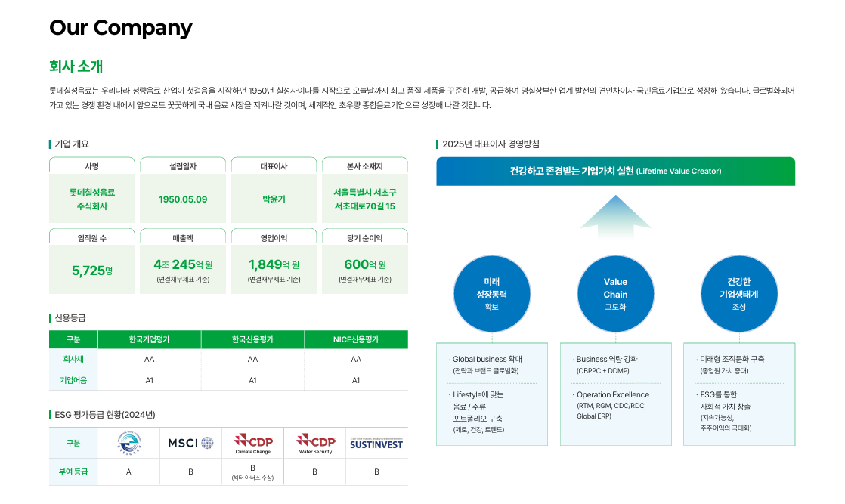
Task: Select the 롯데칠성음료 주식회사 company name card
Action: point(92,199)
